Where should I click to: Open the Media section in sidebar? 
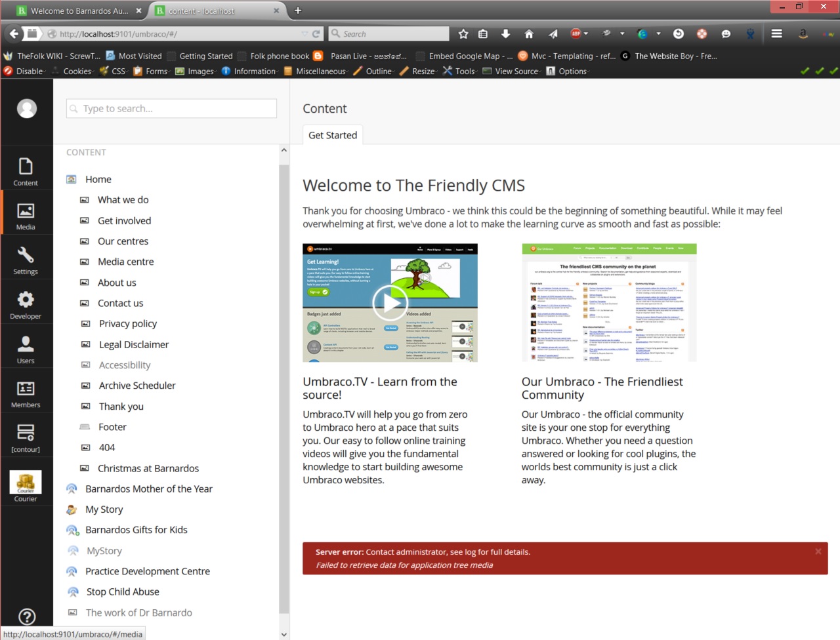[26, 216]
